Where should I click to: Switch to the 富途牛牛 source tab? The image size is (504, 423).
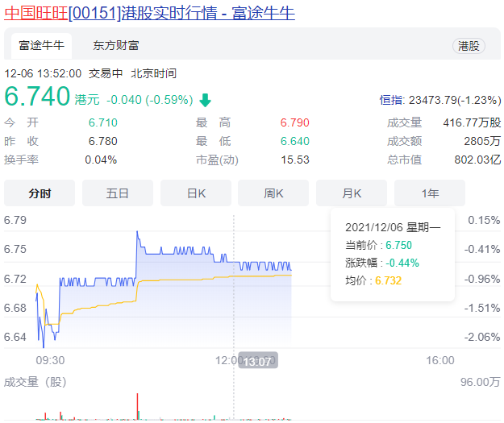[40, 45]
